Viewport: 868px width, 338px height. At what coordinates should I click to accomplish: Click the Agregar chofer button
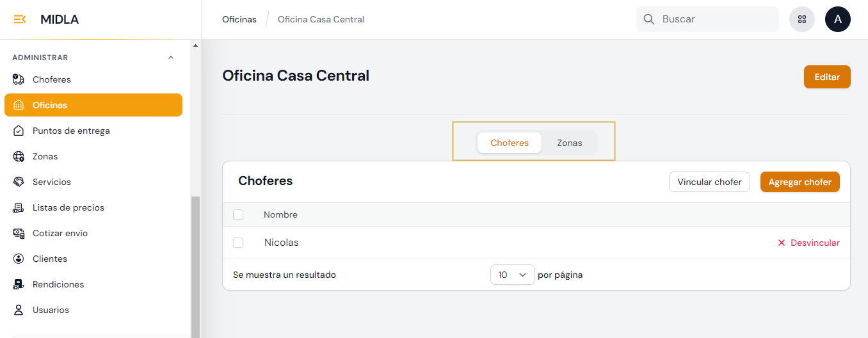pos(800,182)
